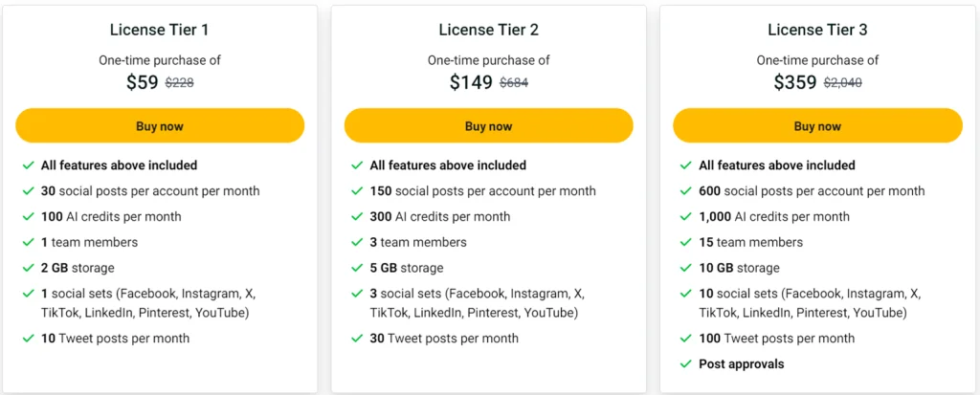Click the checkmark beside 15 team members

pos(685,243)
